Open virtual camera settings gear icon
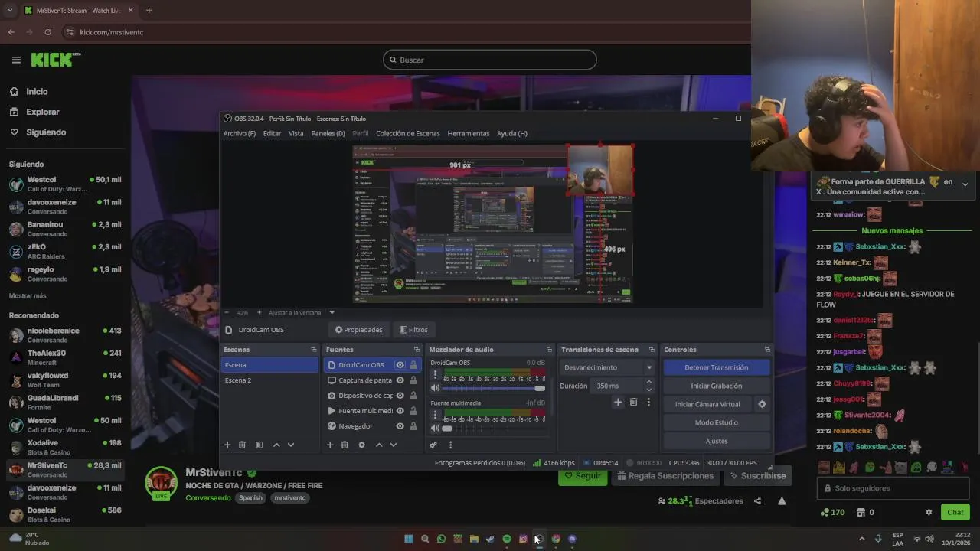Image resolution: width=980 pixels, height=551 pixels. 762,404
